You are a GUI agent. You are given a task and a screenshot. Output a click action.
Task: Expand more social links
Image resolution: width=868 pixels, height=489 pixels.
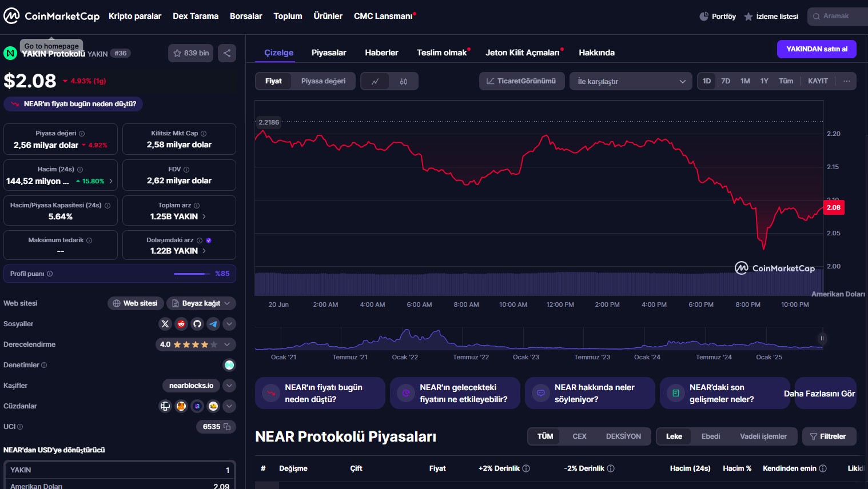(229, 324)
